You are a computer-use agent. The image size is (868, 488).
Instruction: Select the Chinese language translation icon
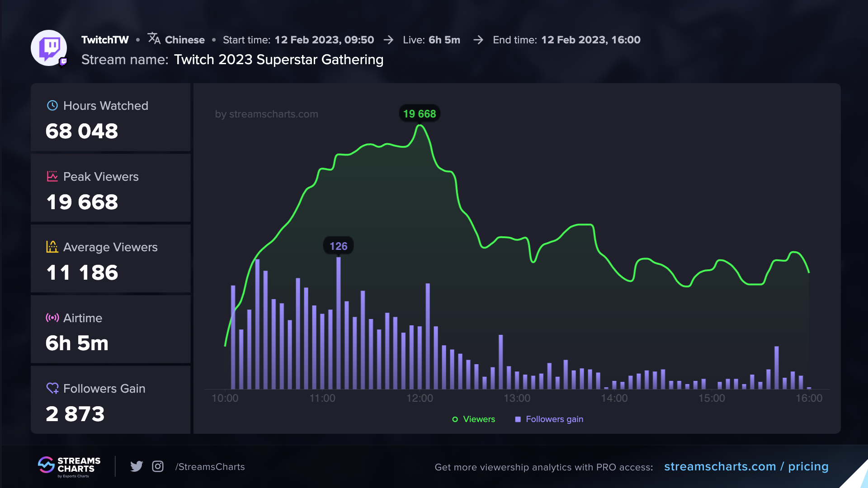[154, 39]
